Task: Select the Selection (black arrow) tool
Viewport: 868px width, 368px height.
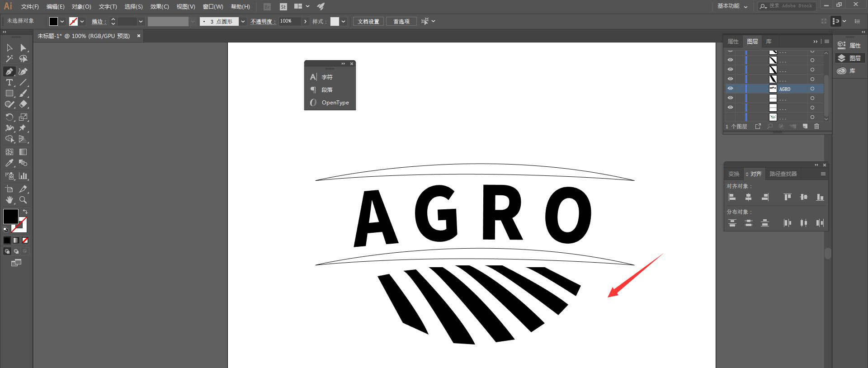Action: coord(9,47)
